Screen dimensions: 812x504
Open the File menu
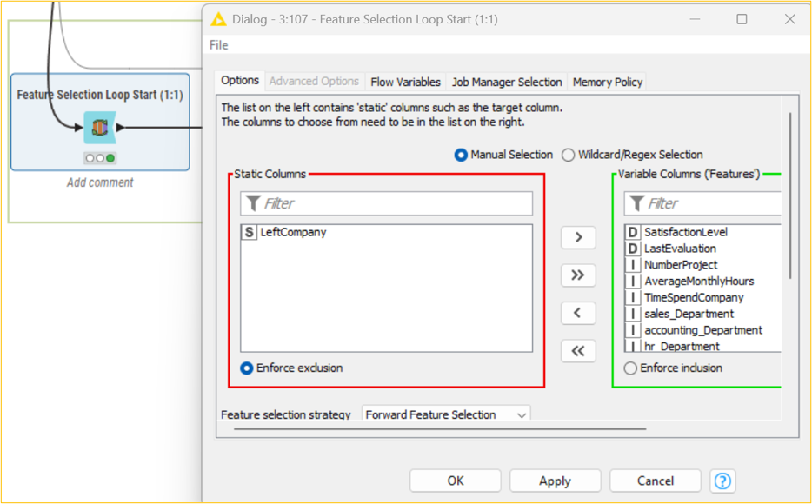[x=218, y=45]
